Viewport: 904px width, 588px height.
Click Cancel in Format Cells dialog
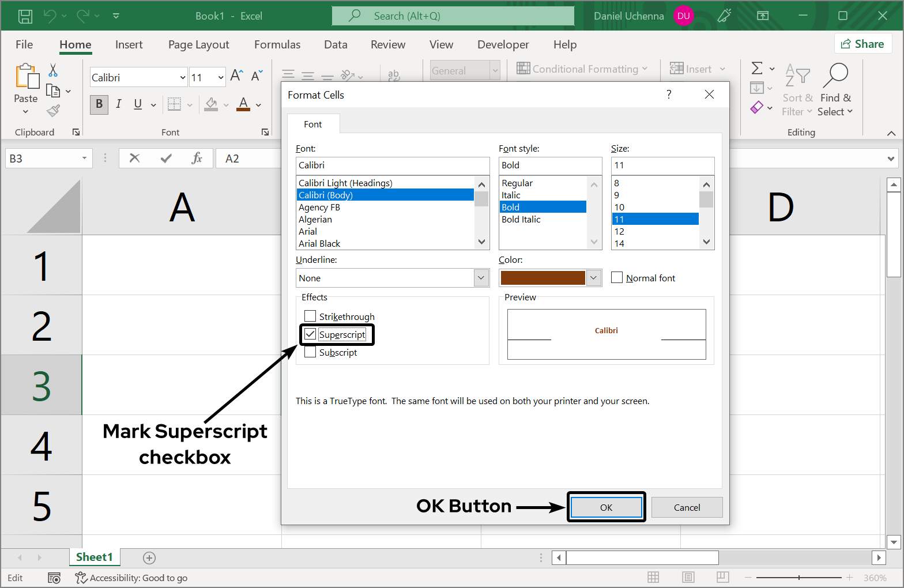(x=687, y=507)
